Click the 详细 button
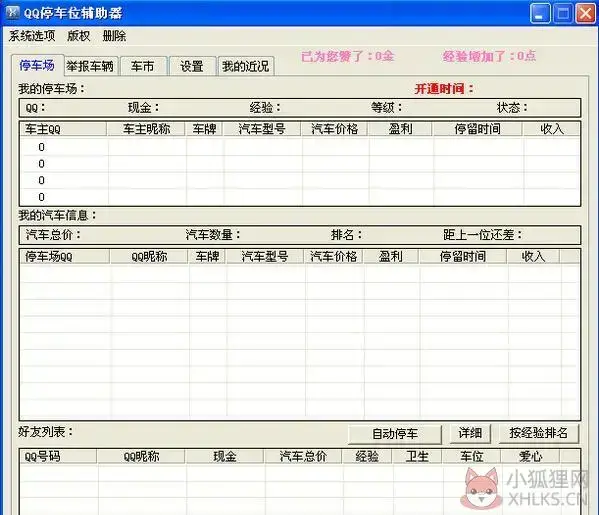The image size is (599, 515). click(x=470, y=433)
